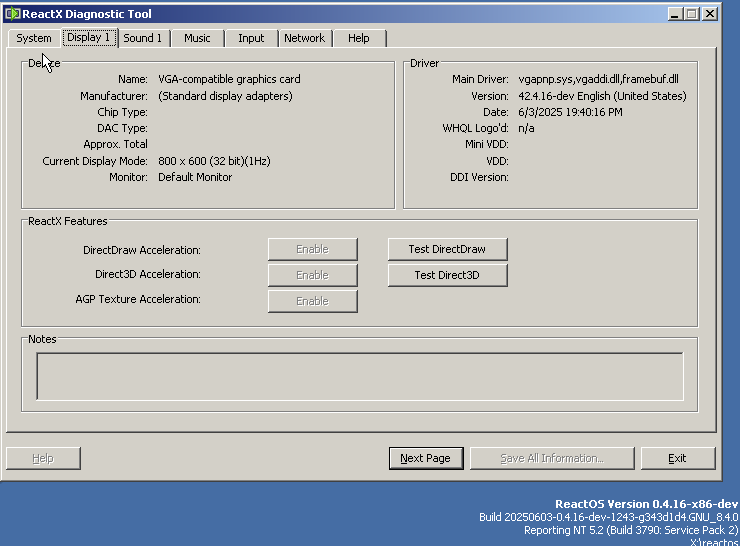Screen dimensions: 740x546
Task: Click the 'DAC Type:' label
Action: coord(122,128)
